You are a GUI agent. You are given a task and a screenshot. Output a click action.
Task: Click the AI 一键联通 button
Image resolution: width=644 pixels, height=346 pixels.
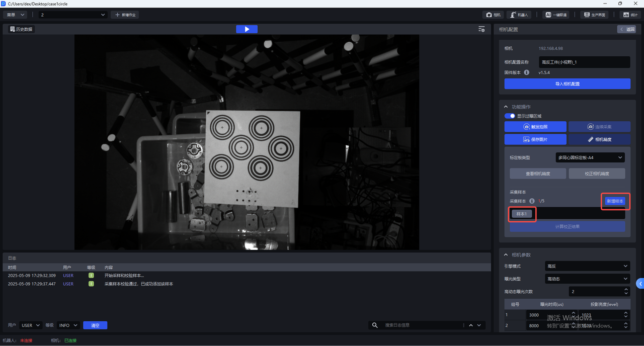[x=556, y=15]
